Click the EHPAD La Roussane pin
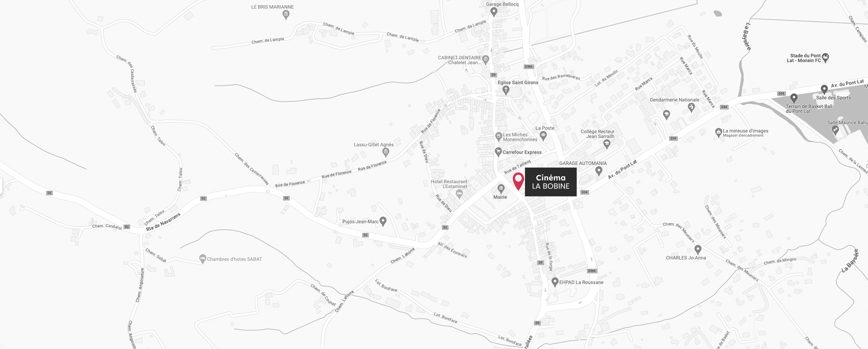The height and width of the screenshot is (349, 868). coord(555,282)
